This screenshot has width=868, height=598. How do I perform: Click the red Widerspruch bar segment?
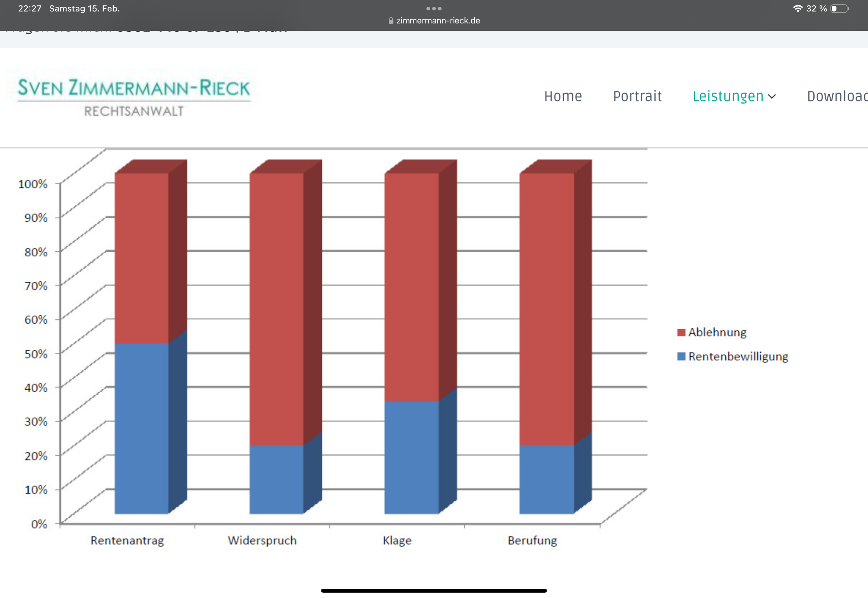click(276, 309)
